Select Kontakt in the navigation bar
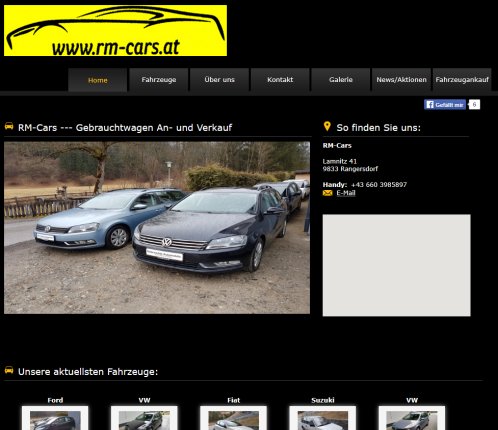Screen dimensions: 498x430 point(280,80)
